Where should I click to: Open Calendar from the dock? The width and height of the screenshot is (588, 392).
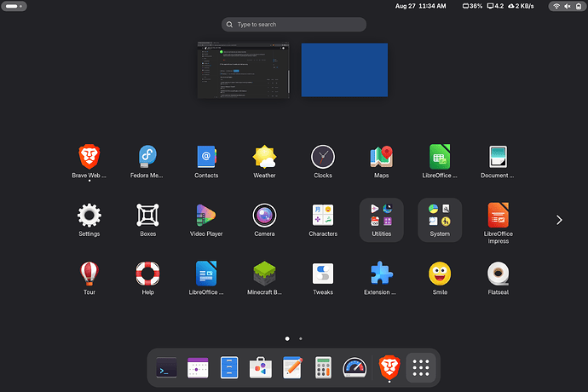[x=198, y=367]
